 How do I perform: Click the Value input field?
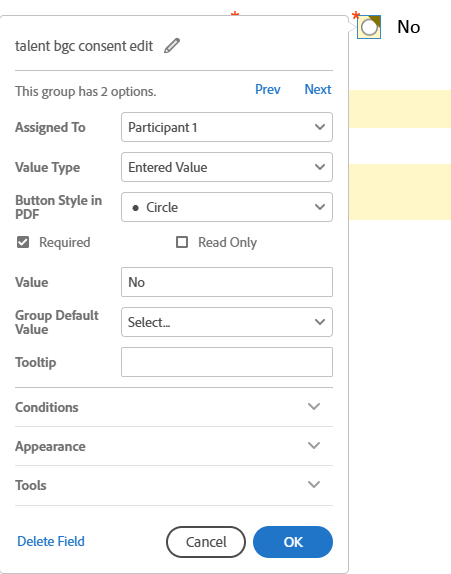[227, 282]
